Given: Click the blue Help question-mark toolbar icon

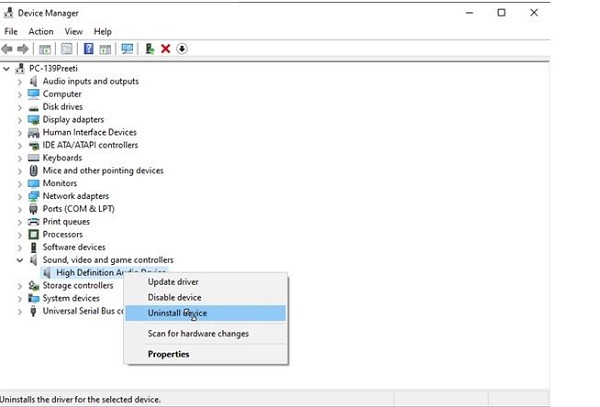Looking at the screenshot, I should coord(88,49).
